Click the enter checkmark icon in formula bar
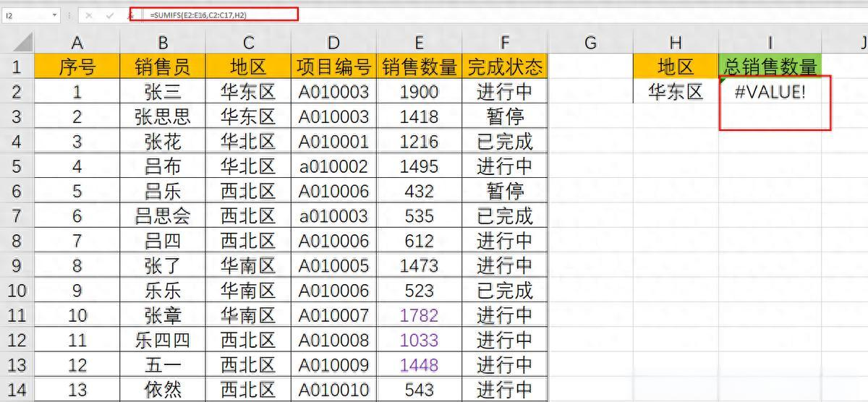Image resolution: width=868 pixels, height=402 pixels. point(109,14)
